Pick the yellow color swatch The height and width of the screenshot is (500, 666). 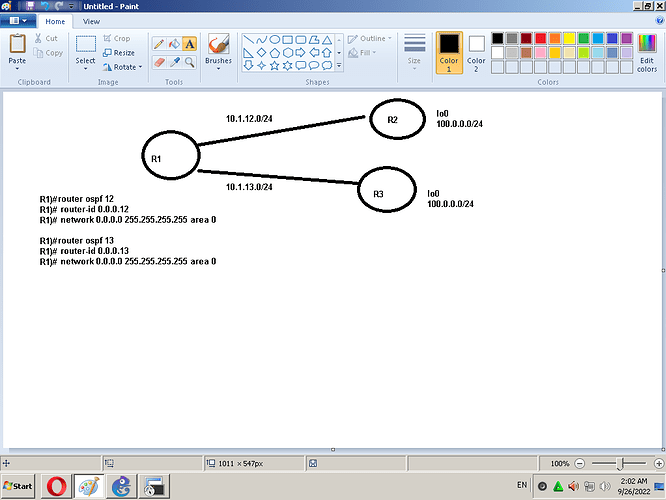click(569, 38)
